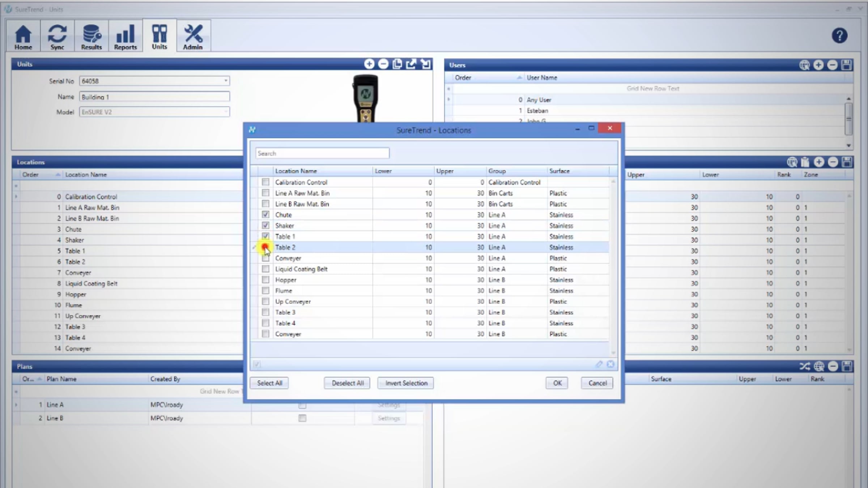Check the Table 3 checkbox in dialog
Screen dimensions: 868x488
pos(265,312)
